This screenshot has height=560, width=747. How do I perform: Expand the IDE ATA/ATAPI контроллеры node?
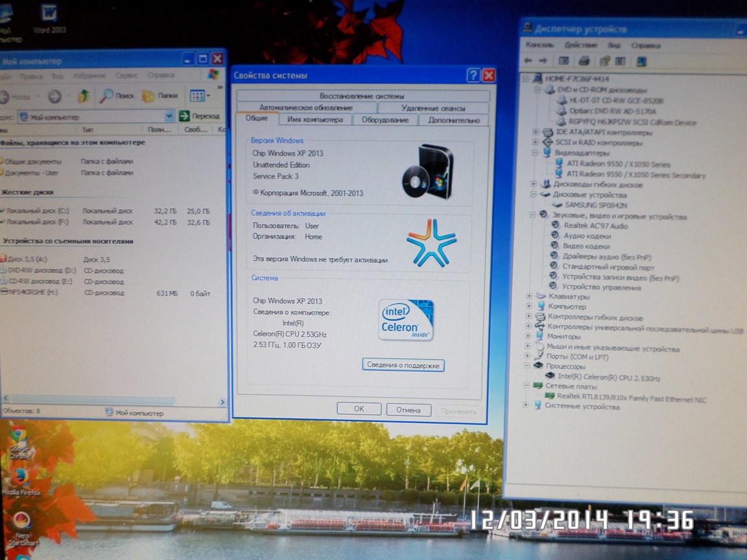click(536, 132)
